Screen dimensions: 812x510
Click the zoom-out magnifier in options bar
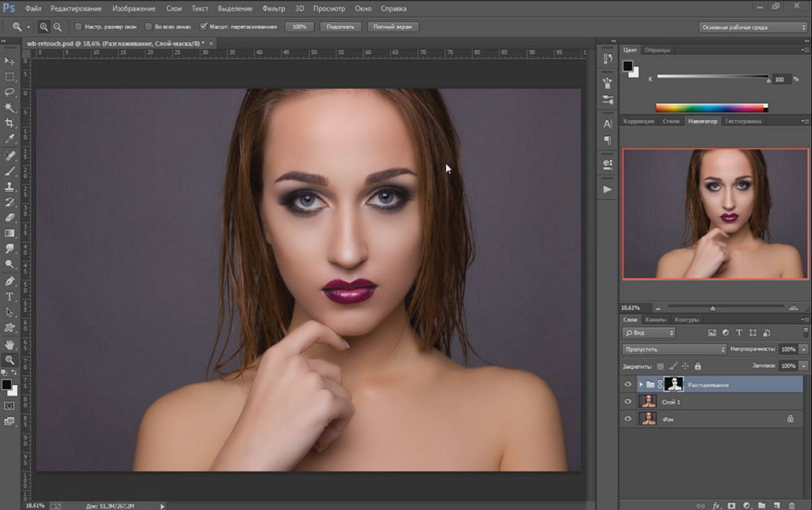pyautogui.click(x=58, y=27)
